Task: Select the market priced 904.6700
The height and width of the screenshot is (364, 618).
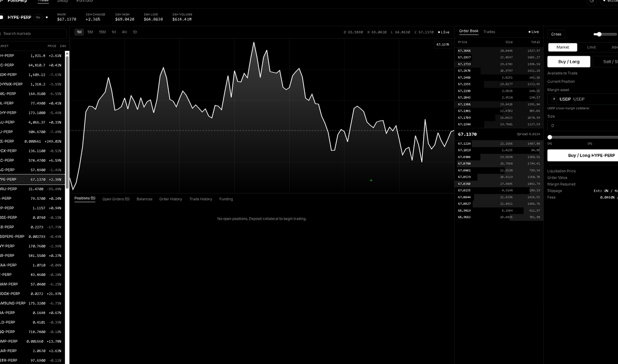Action: tap(32, 132)
